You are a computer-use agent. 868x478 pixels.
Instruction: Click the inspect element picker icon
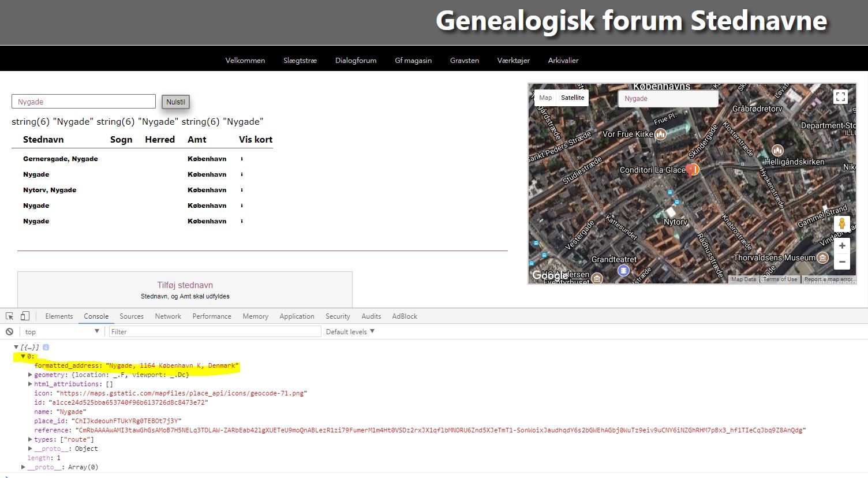tap(9, 316)
